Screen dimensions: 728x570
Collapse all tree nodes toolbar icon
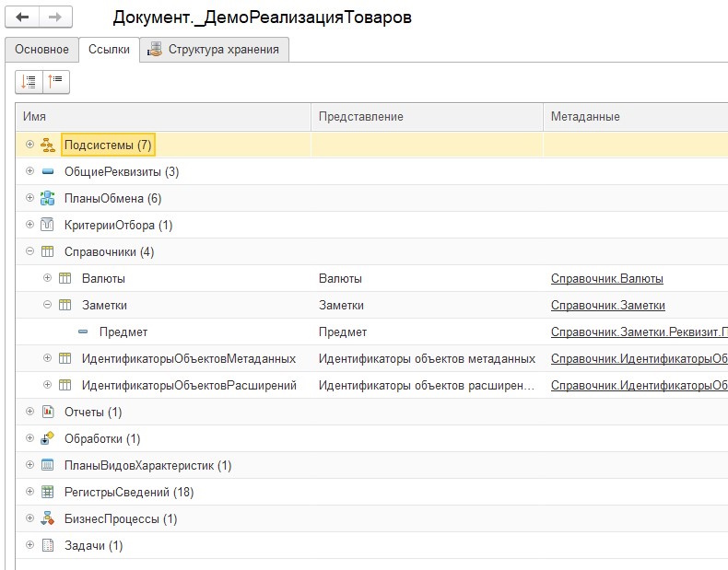point(55,82)
